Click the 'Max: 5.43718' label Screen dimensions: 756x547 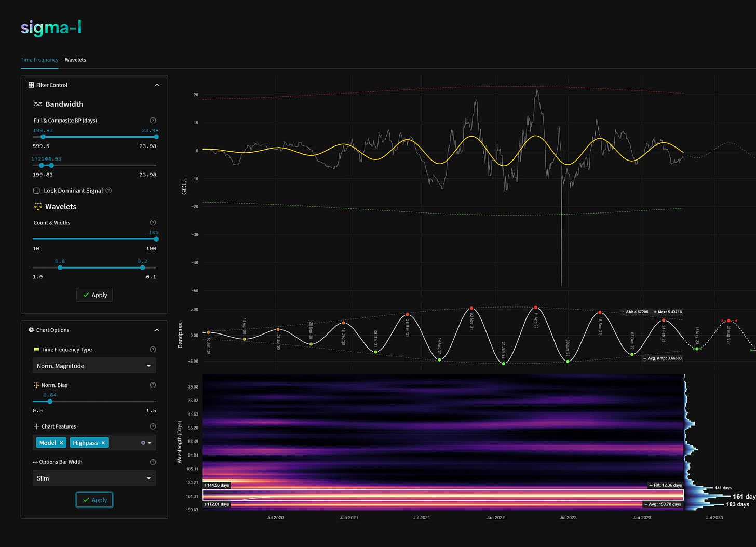668,312
